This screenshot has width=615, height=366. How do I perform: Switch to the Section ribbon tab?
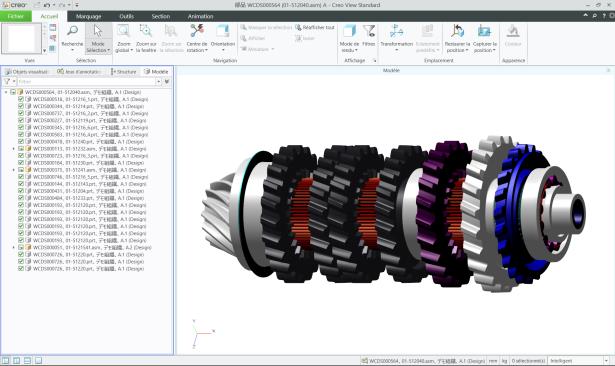click(x=161, y=16)
